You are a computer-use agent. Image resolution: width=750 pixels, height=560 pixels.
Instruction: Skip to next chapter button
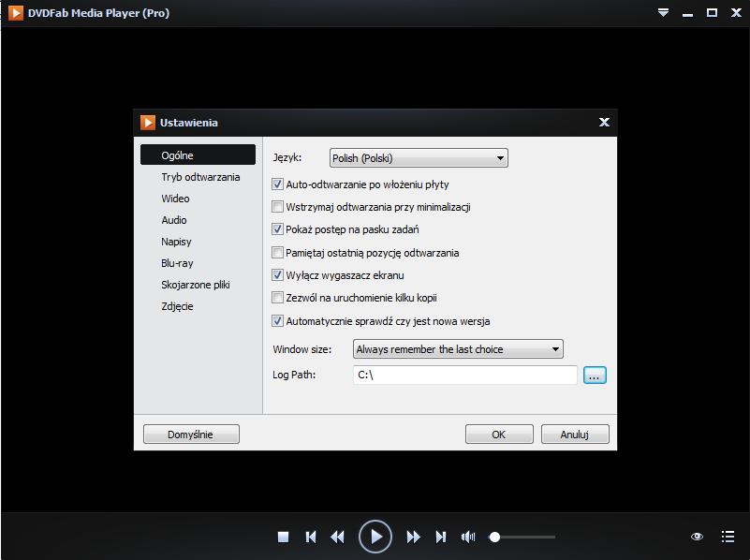pyautogui.click(x=440, y=537)
